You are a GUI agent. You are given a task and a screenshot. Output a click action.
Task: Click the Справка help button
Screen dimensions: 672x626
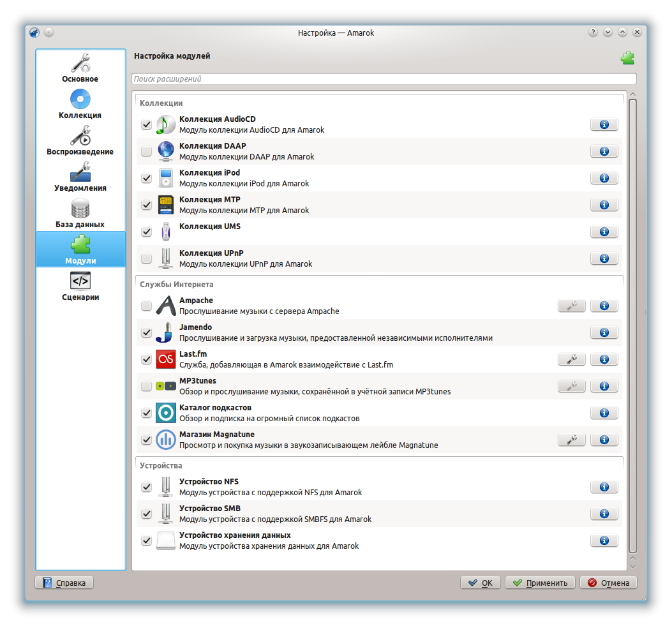click(x=64, y=583)
